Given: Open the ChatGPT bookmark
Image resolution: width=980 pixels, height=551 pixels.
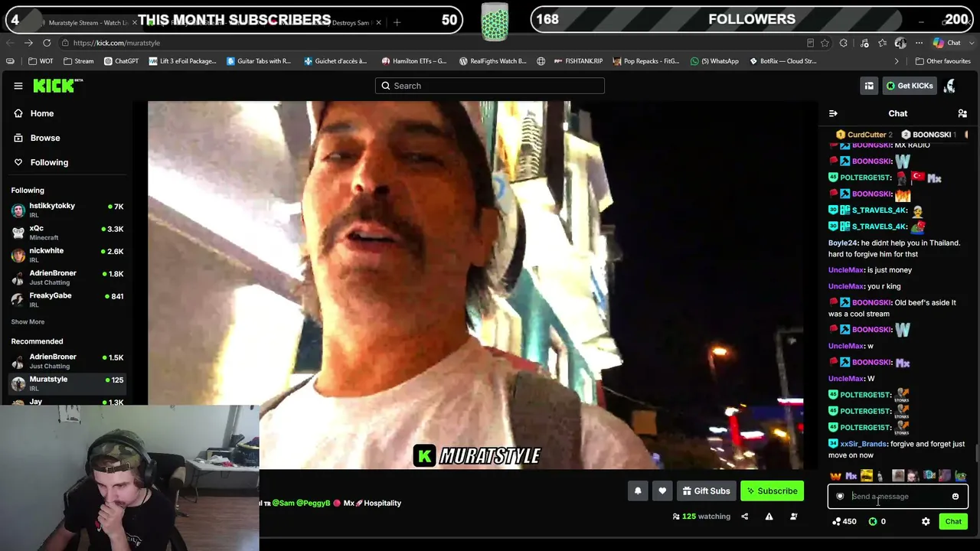Looking at the screenshot, I should [x=121, y=61].
